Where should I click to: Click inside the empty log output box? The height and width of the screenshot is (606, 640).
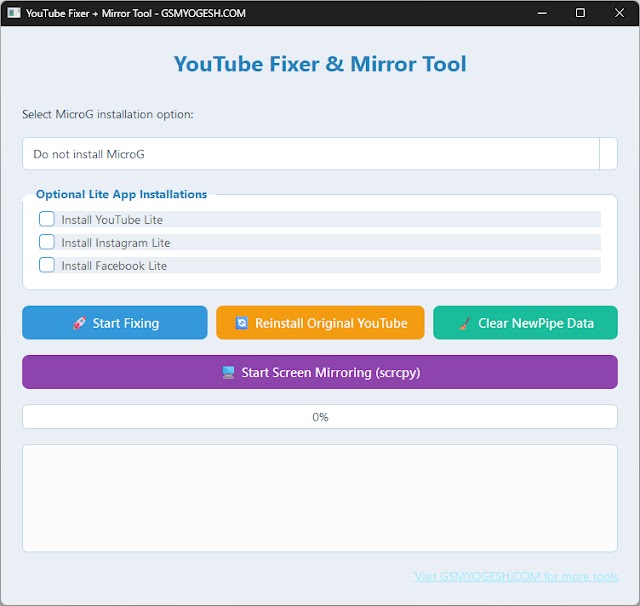(320, 498)
